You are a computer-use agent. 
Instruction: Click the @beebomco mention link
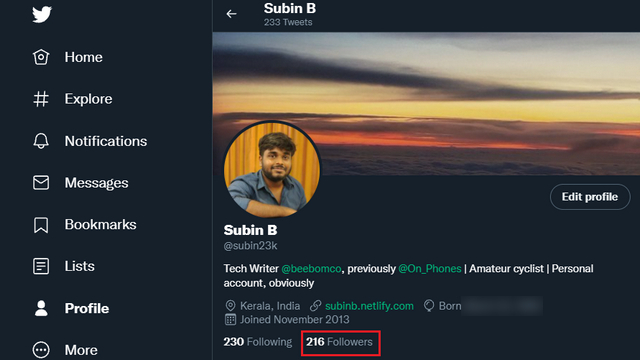(311, 269)
